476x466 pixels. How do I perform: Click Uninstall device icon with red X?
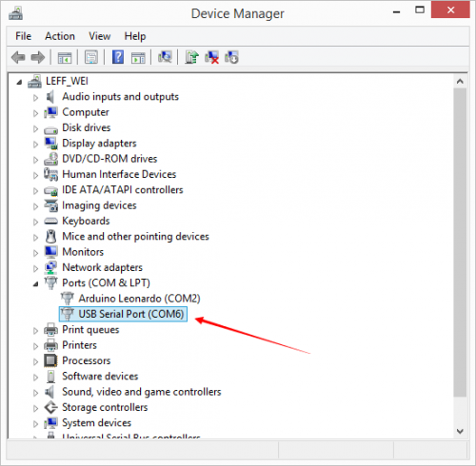[211, 57]
